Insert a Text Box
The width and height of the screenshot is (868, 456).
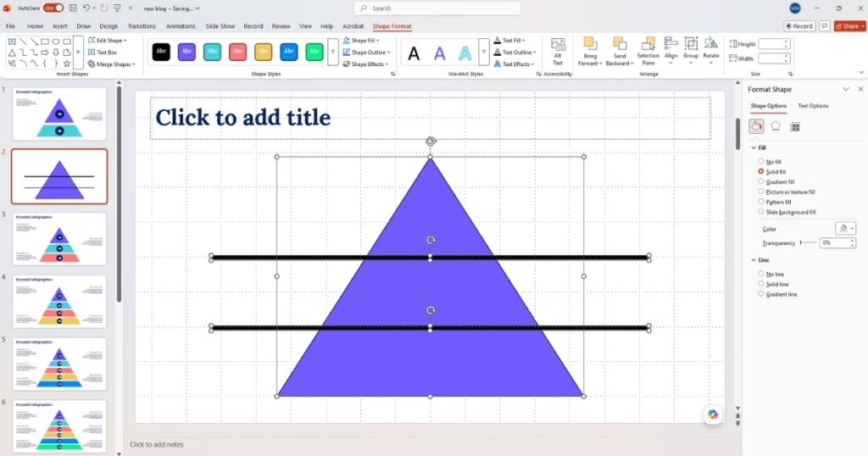(x=103, y=52)
